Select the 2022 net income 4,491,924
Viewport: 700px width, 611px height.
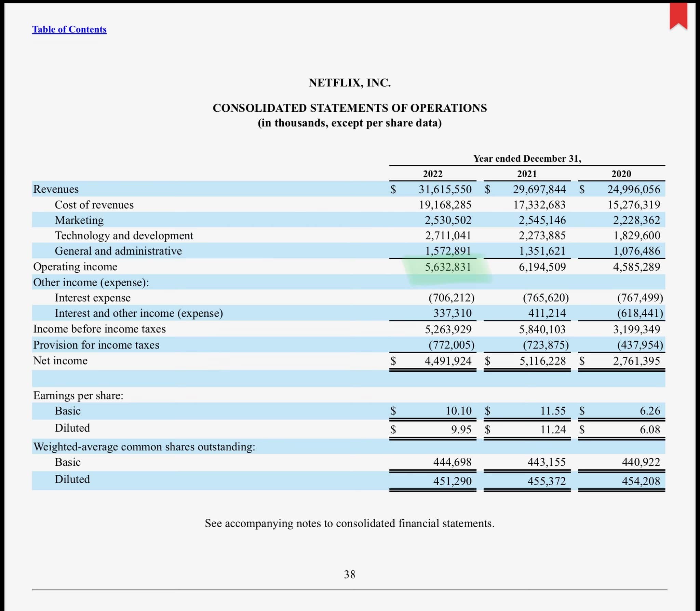(448, 361)
